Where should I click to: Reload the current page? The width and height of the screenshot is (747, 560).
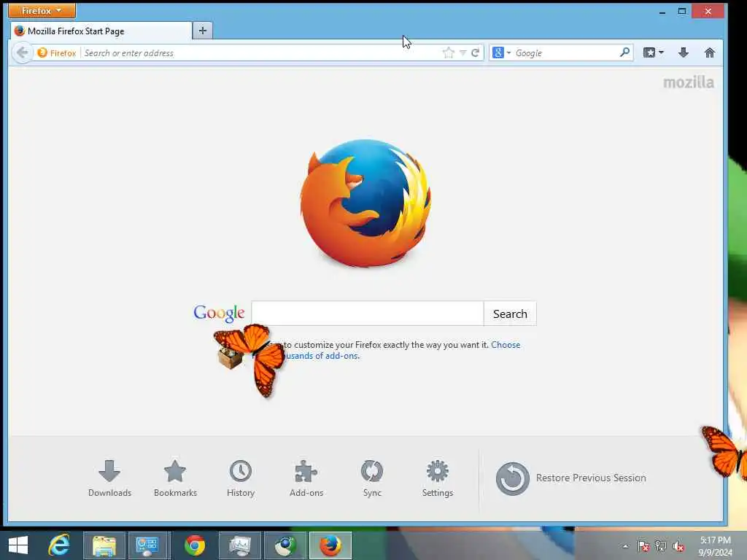pyautogui.click(x=475, y=52)
